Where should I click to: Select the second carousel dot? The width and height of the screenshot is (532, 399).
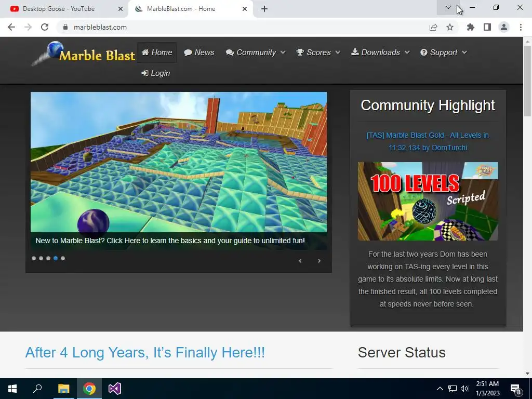(41, 258)
